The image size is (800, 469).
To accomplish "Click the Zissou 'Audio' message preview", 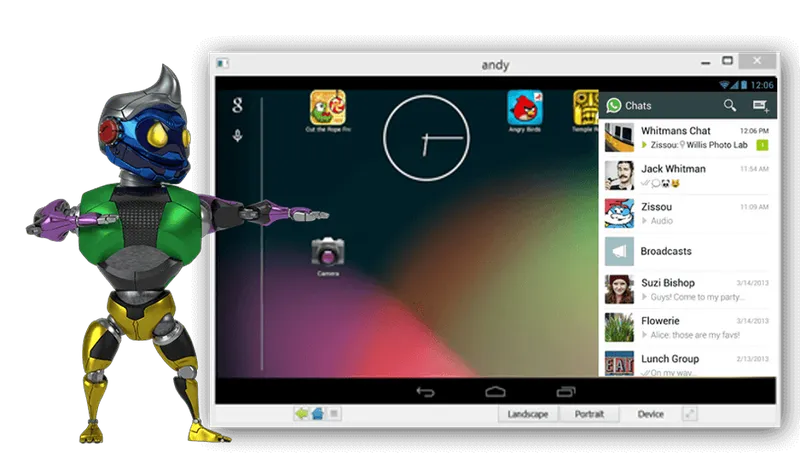I will tap(662, 221).
